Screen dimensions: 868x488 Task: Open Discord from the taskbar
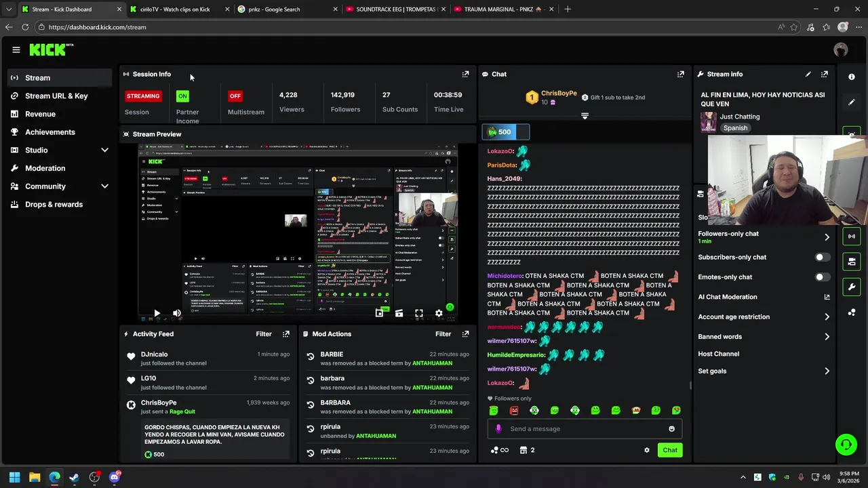pos(115,477)
